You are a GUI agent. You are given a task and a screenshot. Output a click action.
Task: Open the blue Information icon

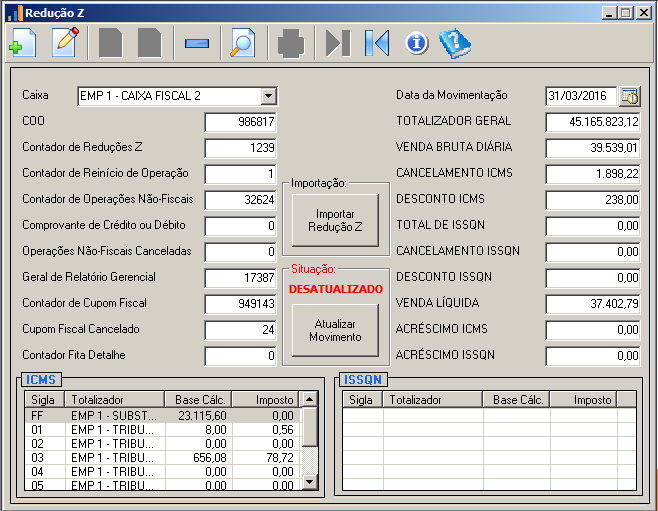[x=417, y=42]
